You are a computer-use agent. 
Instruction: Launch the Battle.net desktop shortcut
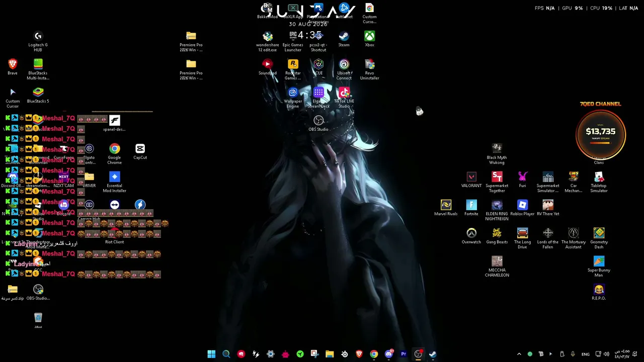tap(344, 11)
